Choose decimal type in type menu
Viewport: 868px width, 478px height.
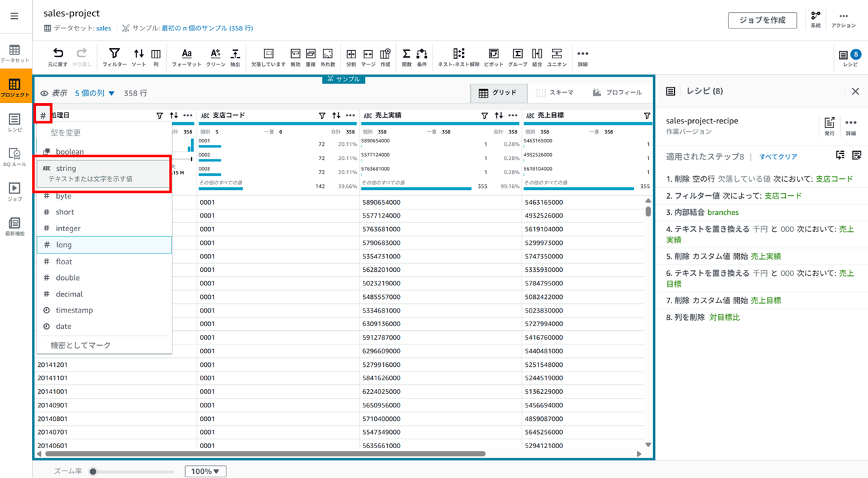pos(104,294)
